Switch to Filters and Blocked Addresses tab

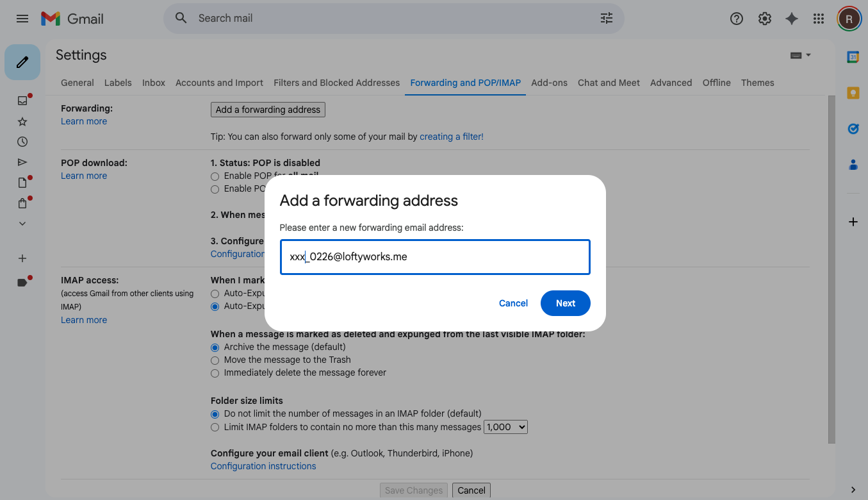click(x=336, y=83)
